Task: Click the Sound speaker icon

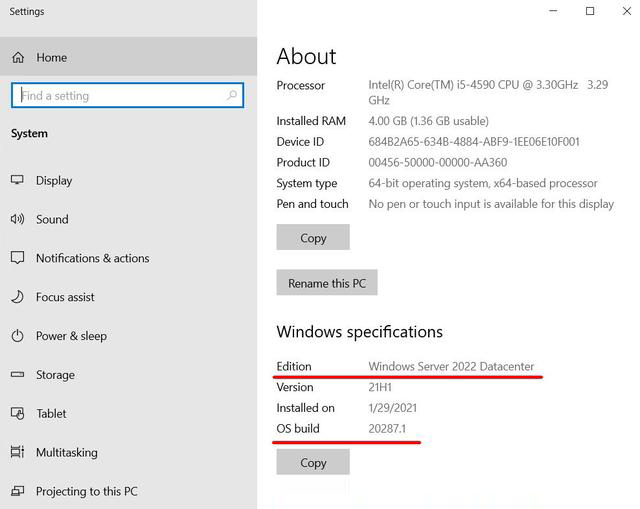Action: pos(17,219)
